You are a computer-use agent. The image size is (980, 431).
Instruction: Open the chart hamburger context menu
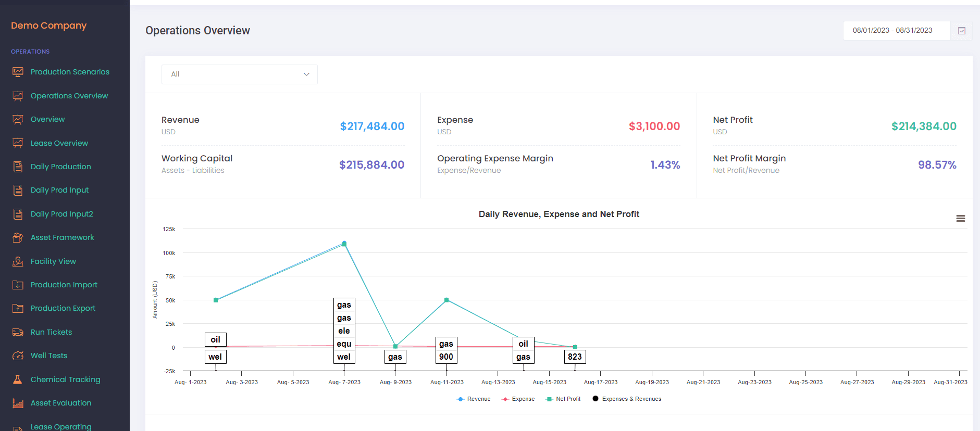pos(960,219)
